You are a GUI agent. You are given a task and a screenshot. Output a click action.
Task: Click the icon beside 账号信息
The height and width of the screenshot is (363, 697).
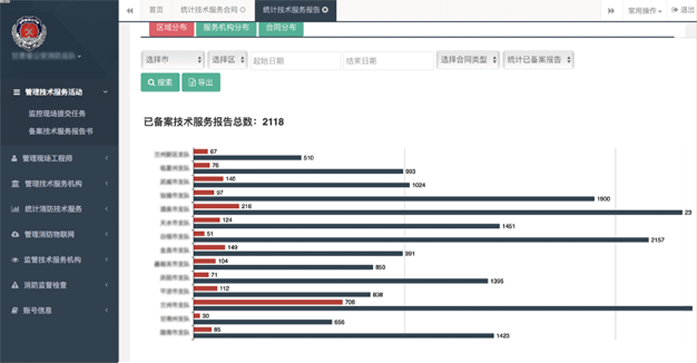[x=15, y=310]
